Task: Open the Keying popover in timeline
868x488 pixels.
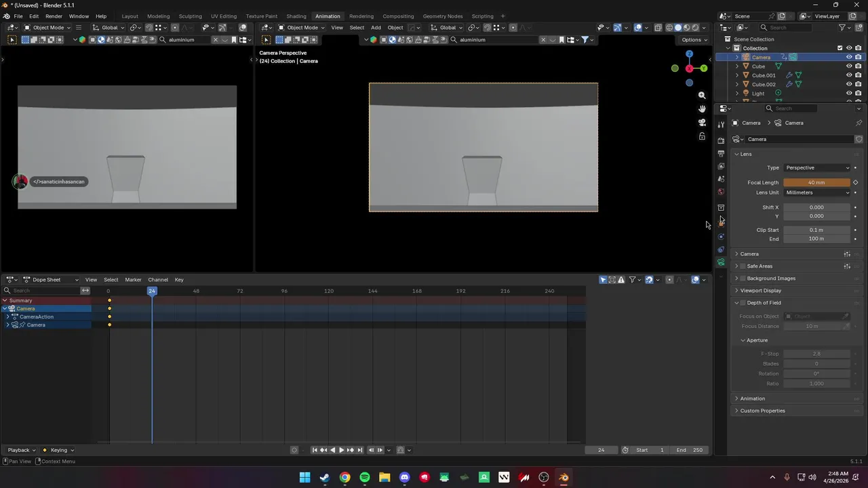Action: [x=62, y=450]
